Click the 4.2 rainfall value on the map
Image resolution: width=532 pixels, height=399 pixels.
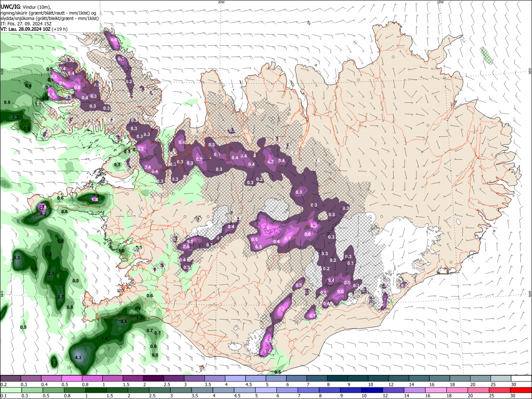tap(43, 214)
